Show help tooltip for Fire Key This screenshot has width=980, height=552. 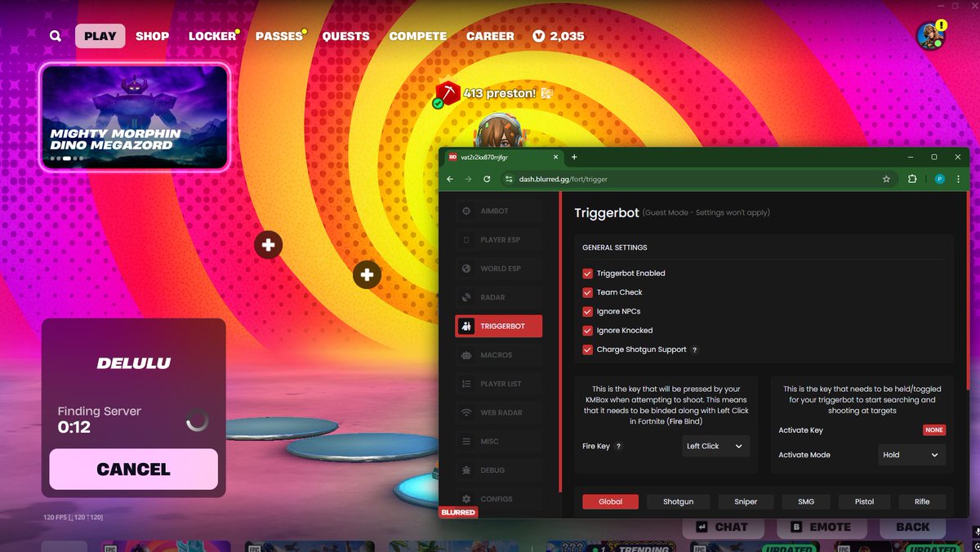[618, 447]
